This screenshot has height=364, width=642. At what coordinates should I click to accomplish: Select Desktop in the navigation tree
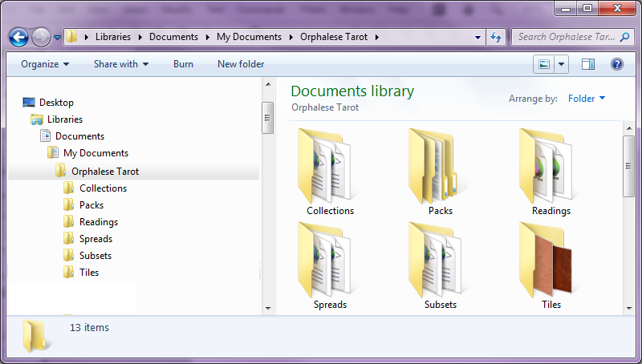point(48,103)
